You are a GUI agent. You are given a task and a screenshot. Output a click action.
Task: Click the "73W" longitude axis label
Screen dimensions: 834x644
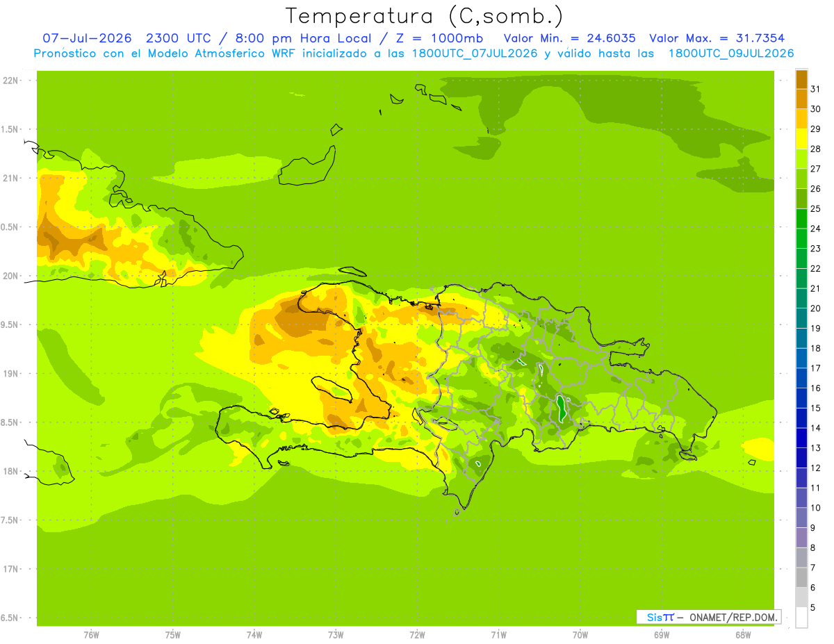tap(336, 635)
